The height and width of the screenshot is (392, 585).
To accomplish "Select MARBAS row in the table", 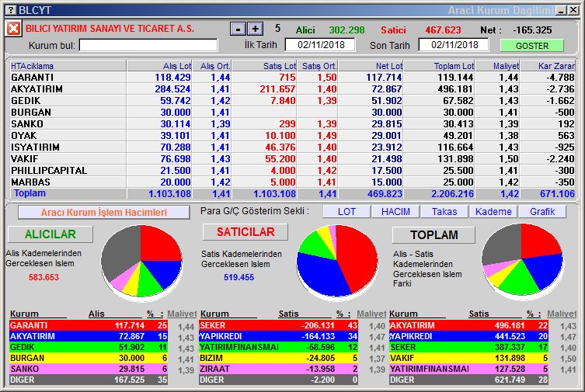I will coord(292,182).
